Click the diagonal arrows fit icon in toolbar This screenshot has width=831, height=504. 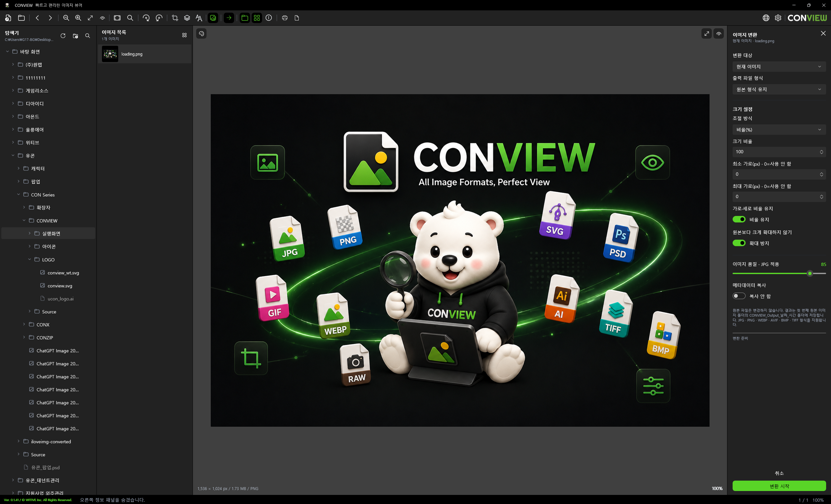coord(90,18)
